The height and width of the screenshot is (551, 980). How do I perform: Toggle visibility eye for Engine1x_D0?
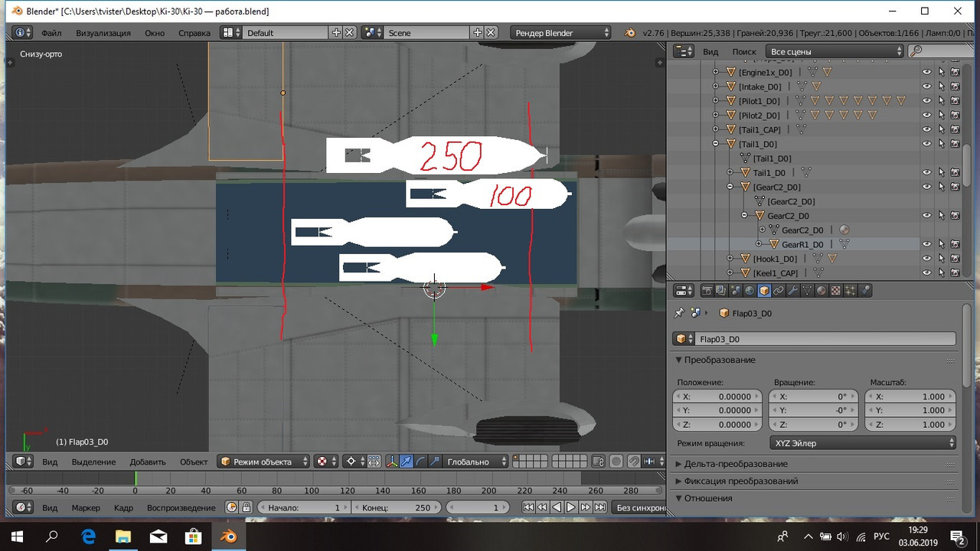tap(926, 72)
